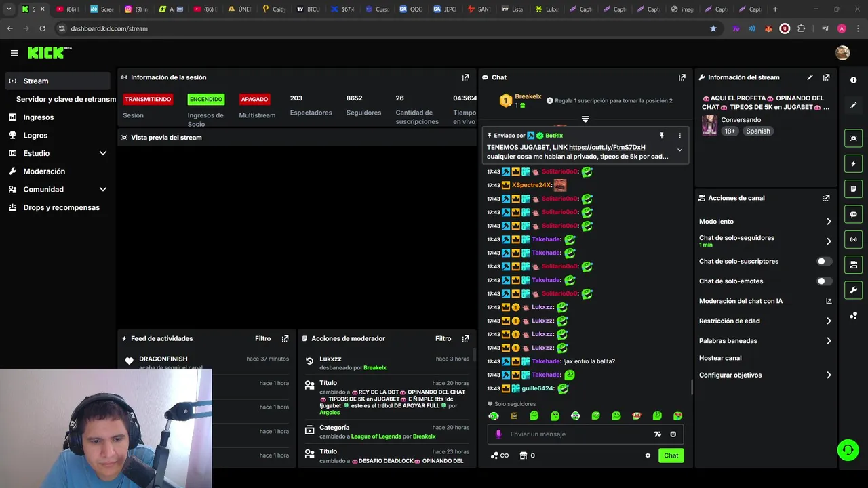The height and width of the screenshot is (488, 868).
Task: Click the three-dots cluster icon in right sidebar
Action: coord(853,316)
